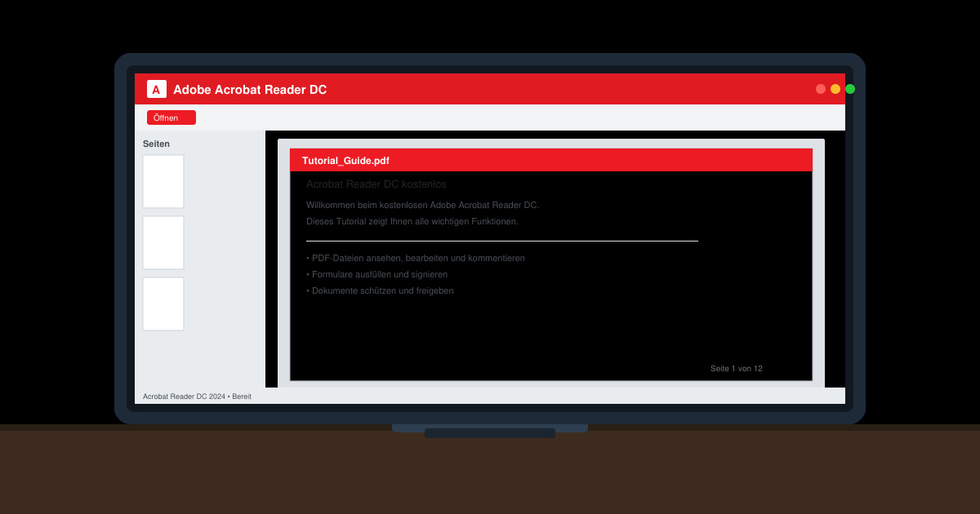Click the red close window dot
Image resolution: width=980 pixels, height=514 pixels.
pos(821,89)
